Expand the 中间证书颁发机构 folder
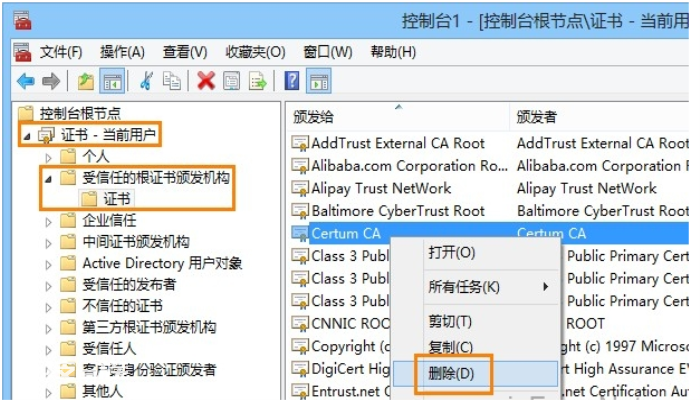700x400 pixels. (x=49, y=243)
